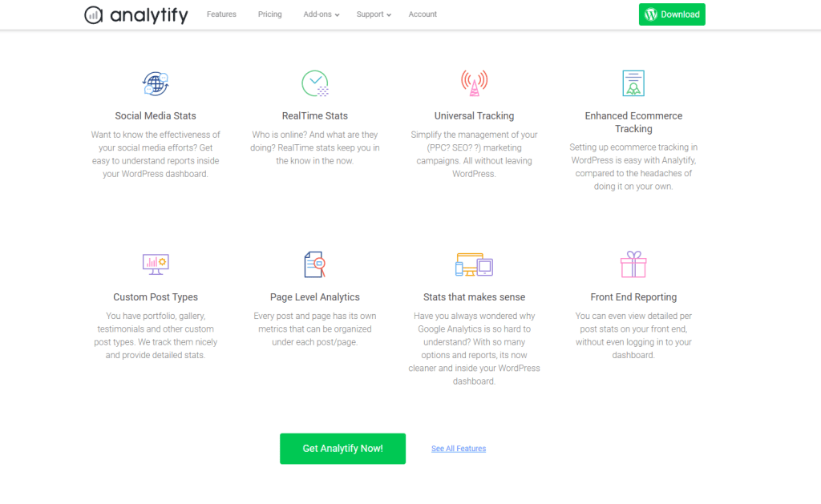Click text 'You can even view detailed per'
This screenshot has height=504, width=821.
point(633,316)
